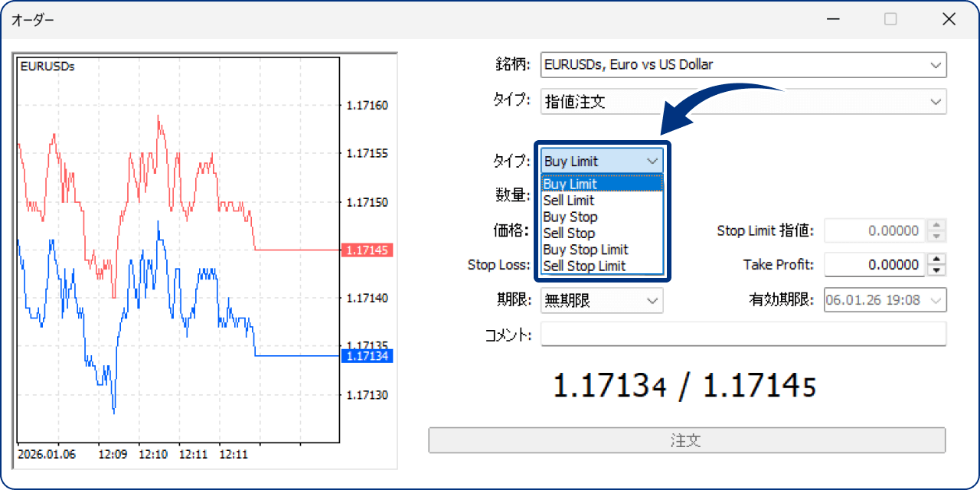Open the 指値注文 order type dropdown
Image resolution: width=980 pixels, height=490 pixels.
936,101
